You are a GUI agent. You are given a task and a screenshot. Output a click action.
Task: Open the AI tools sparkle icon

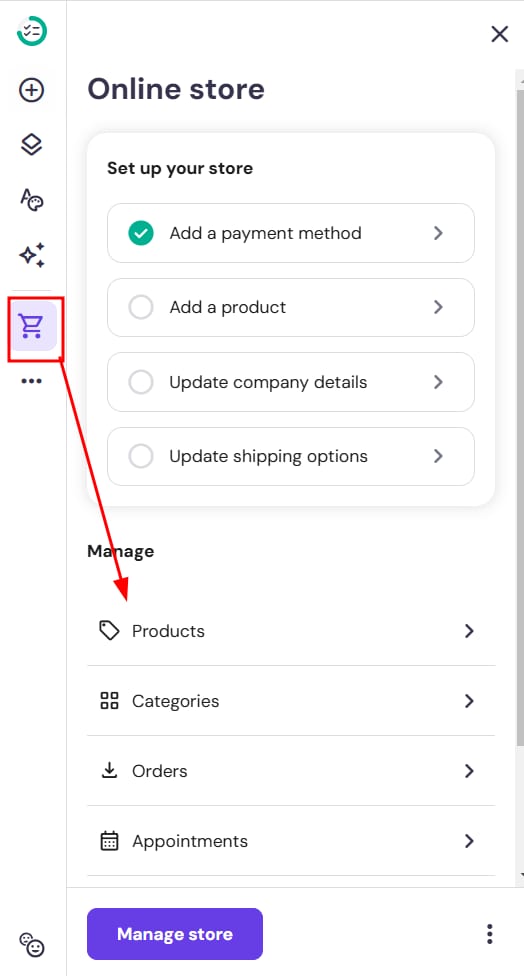(32, 255)
